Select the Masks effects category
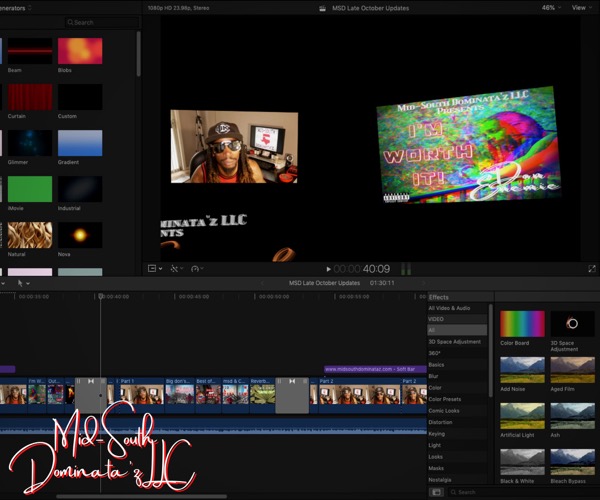This screenshot has height=500, width=600. (x=457, y=468)
